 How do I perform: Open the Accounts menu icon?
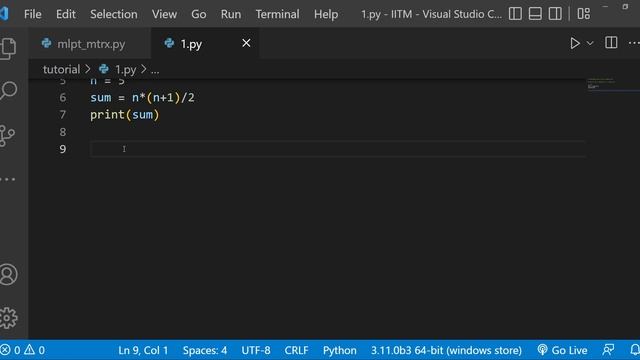[8, 274]
